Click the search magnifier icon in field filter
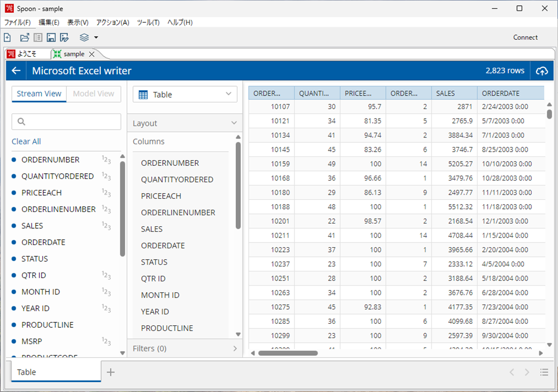Image resolution: width=558 pixels, height=392 pixels. coord(22,122)
